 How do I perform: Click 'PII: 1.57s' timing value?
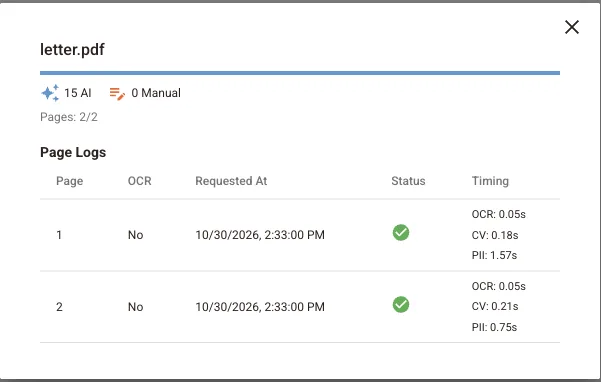(x=494, y=255)
